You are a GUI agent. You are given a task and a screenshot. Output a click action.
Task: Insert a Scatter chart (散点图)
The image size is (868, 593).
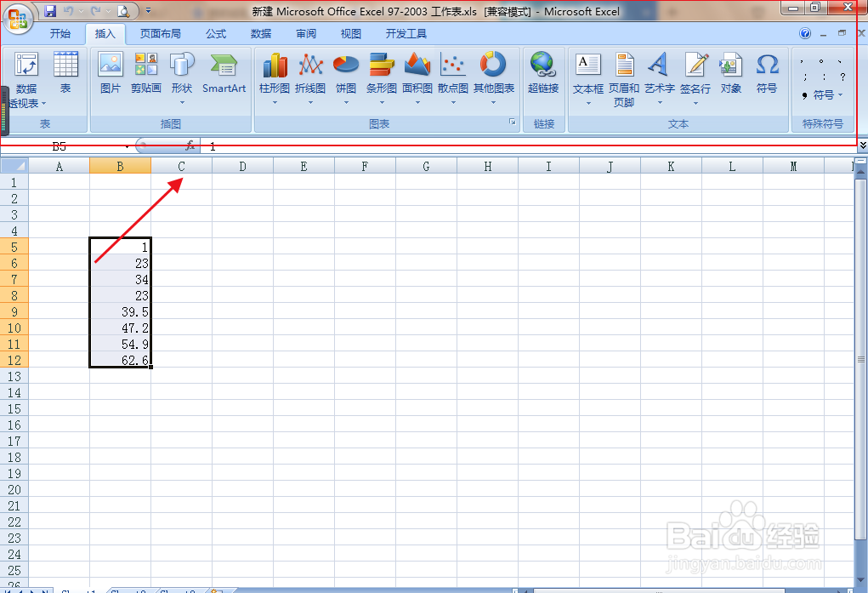453,77
